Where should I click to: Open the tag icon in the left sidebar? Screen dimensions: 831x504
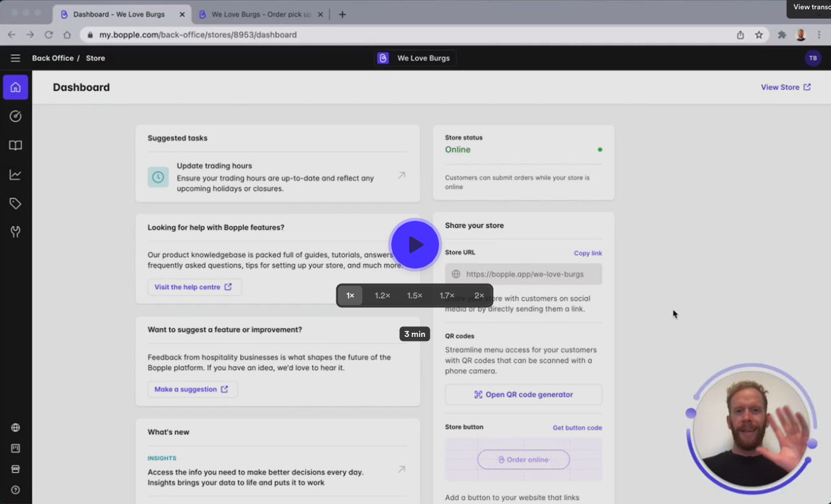point(15,204)
